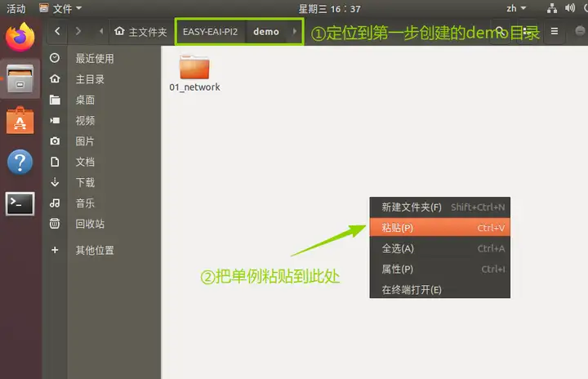This screenshot has height=379, width=588.
Task: Choose 在终端打开(E) in context menu
Action: 440,290
